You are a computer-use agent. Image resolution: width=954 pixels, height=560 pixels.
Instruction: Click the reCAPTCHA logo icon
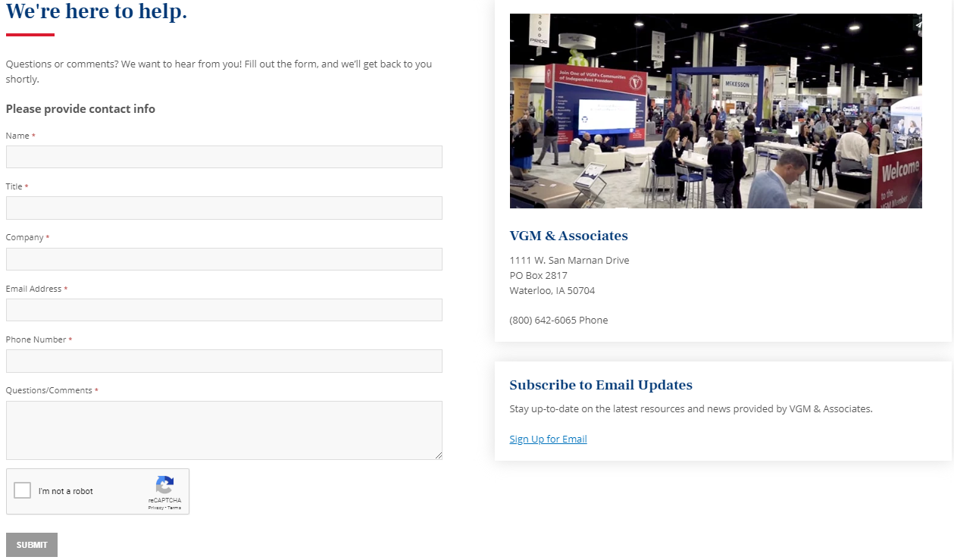pyautogui.click(x=164, y=485)
